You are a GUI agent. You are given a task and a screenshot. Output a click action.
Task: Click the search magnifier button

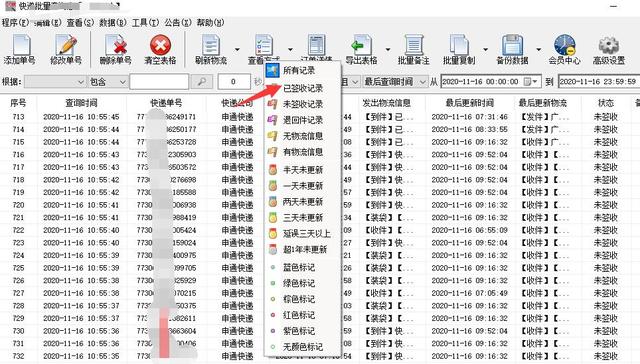point(202,82)
